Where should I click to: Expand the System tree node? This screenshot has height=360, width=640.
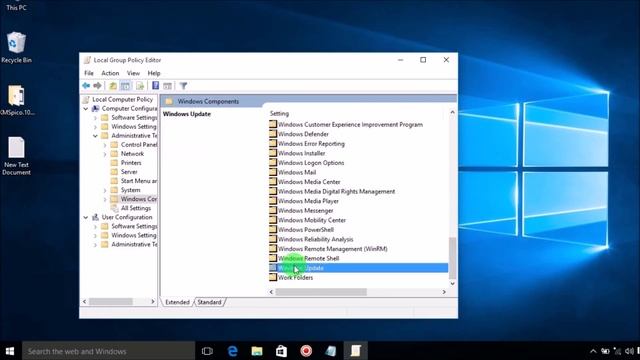105,190
